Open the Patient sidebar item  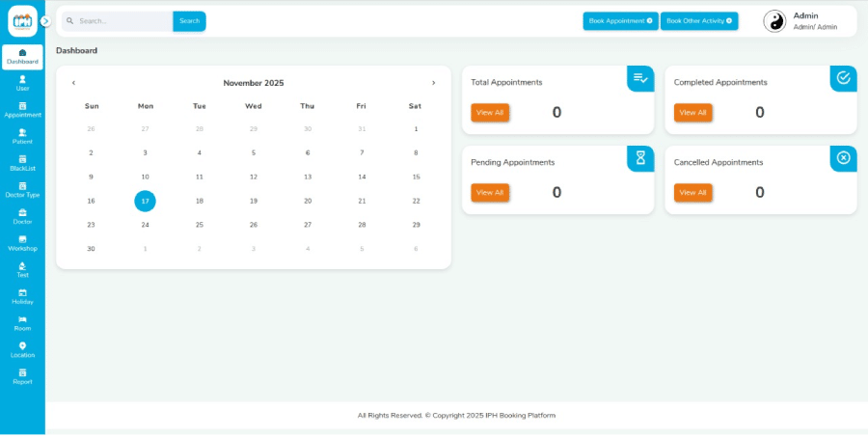pyautogui.click(x=22, y=137)
